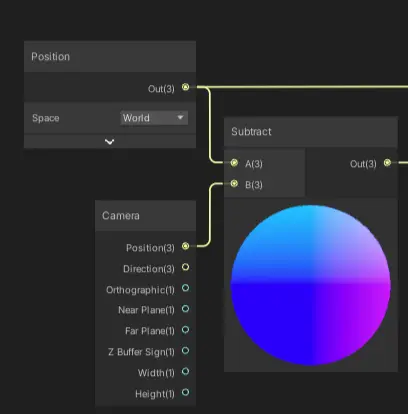Select the Subtract node header
The width and height of the screenshot is (408, 414).
(x=311, y=132)
